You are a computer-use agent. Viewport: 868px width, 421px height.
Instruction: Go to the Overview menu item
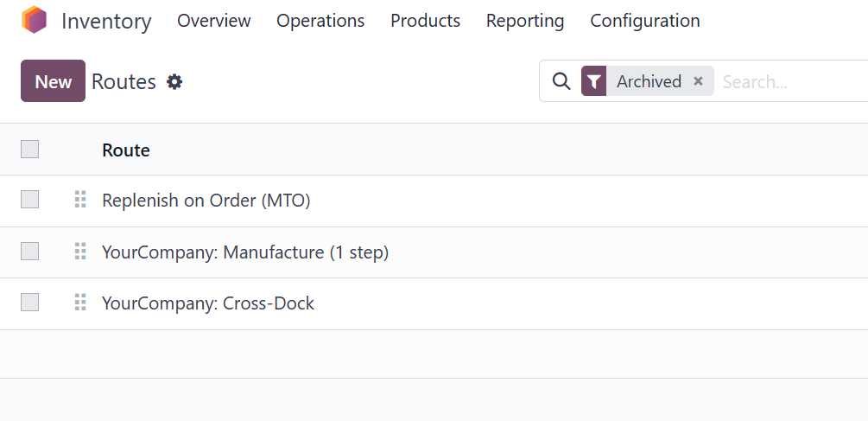tap(213, 21)
